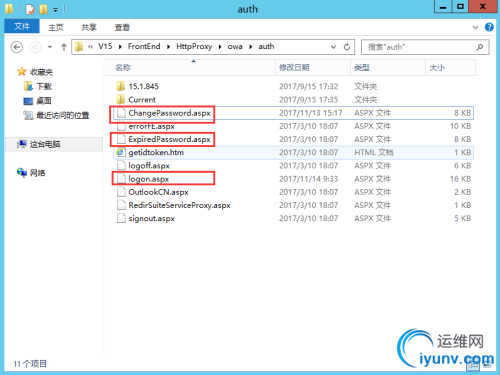Expand the ribbon with the chevron
Screen dimensions: 500x375
(x=475, y=27)
